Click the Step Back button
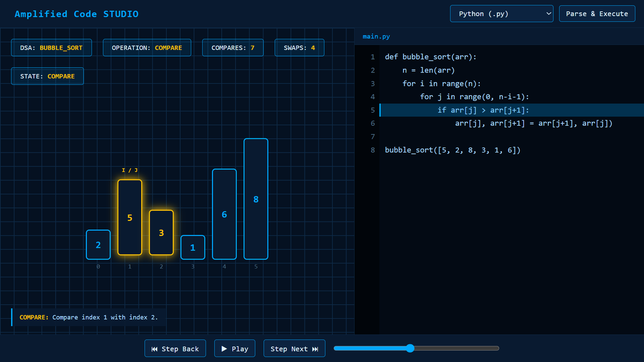 (x=175, y=349)
